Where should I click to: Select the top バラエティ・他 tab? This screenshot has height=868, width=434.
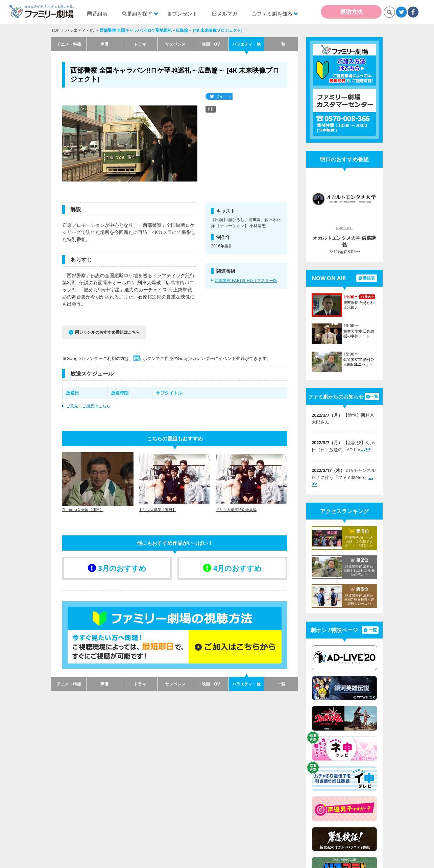[246, 44]
